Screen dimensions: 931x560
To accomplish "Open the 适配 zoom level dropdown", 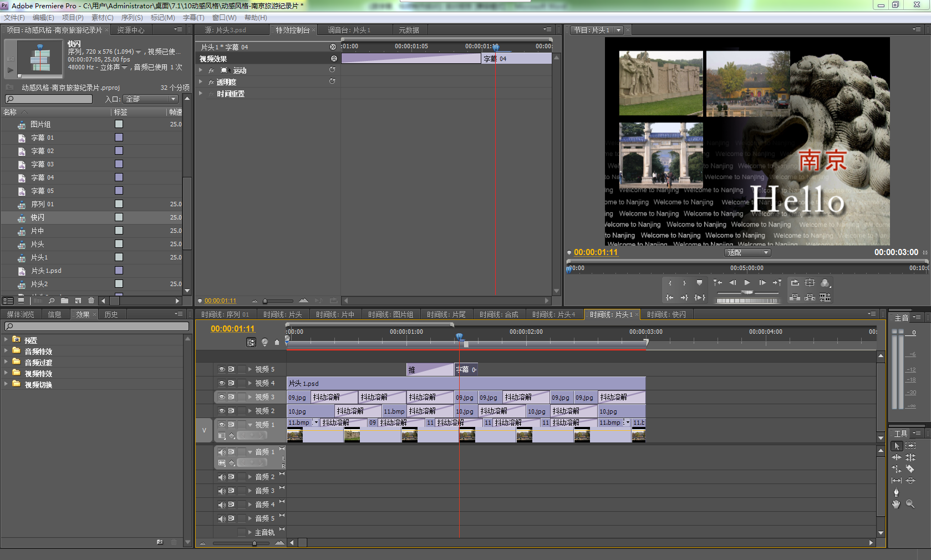I will pos(747,253).
